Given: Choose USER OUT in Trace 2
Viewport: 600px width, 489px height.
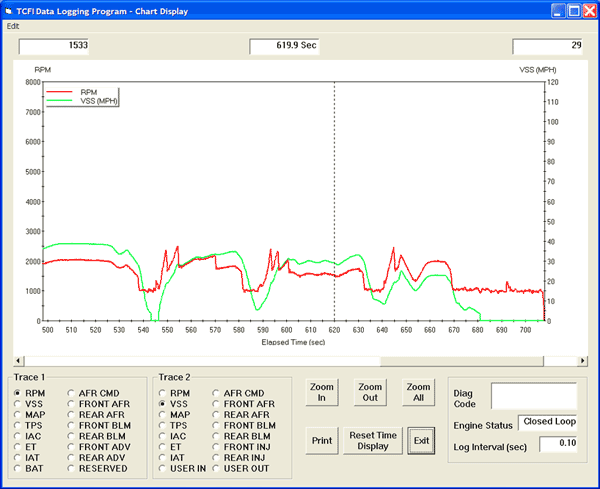Looking at the screenshot, I should click(217, 468).
